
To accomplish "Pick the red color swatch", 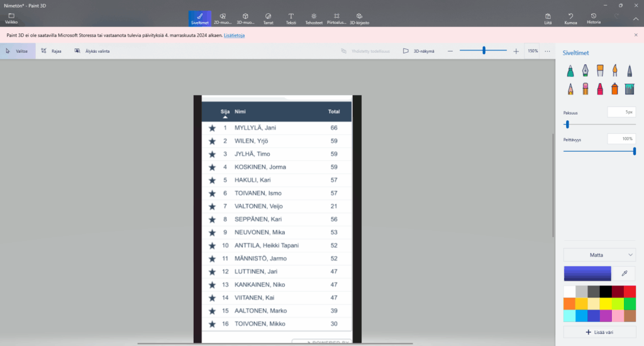I will (630, 291).
